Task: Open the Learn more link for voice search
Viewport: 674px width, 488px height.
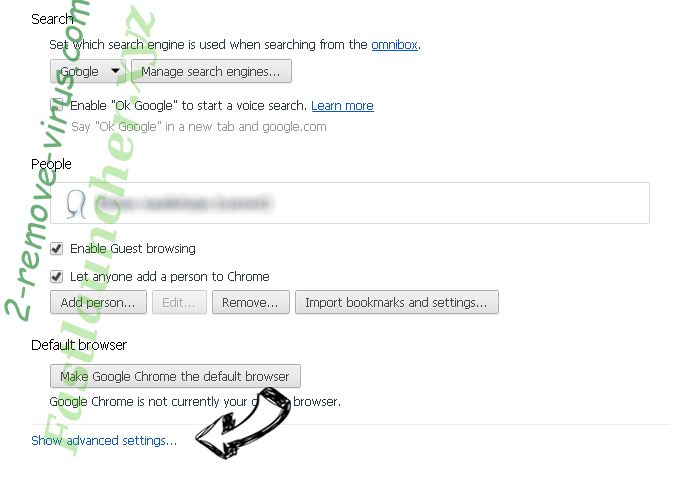Action: 342,106
